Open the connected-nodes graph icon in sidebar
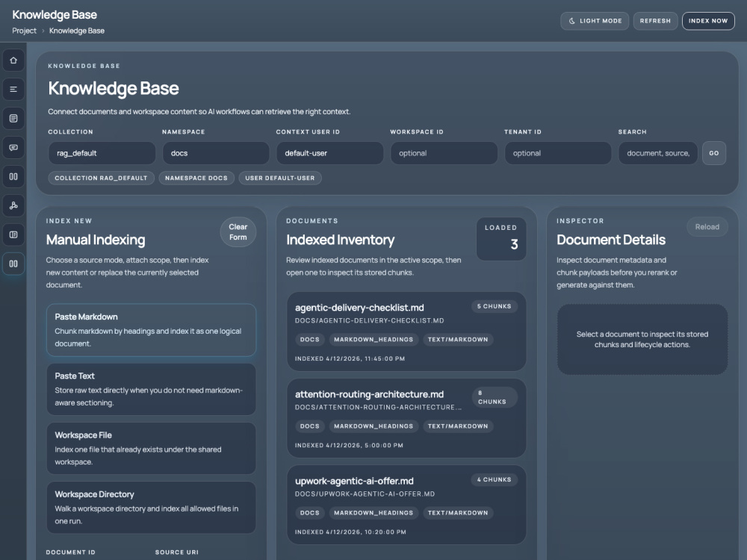Screen dimensions: 747x560 pos(13,206)
